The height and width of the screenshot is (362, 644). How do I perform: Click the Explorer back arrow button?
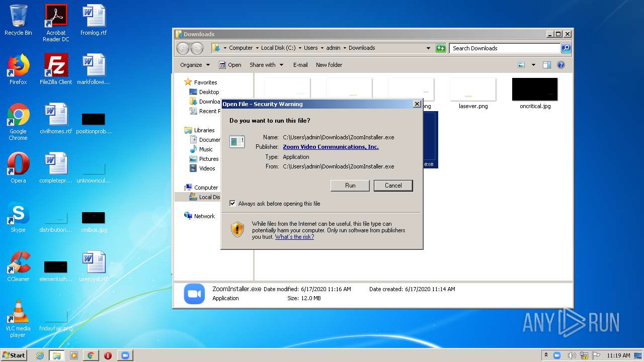click(x=183, y=48)
